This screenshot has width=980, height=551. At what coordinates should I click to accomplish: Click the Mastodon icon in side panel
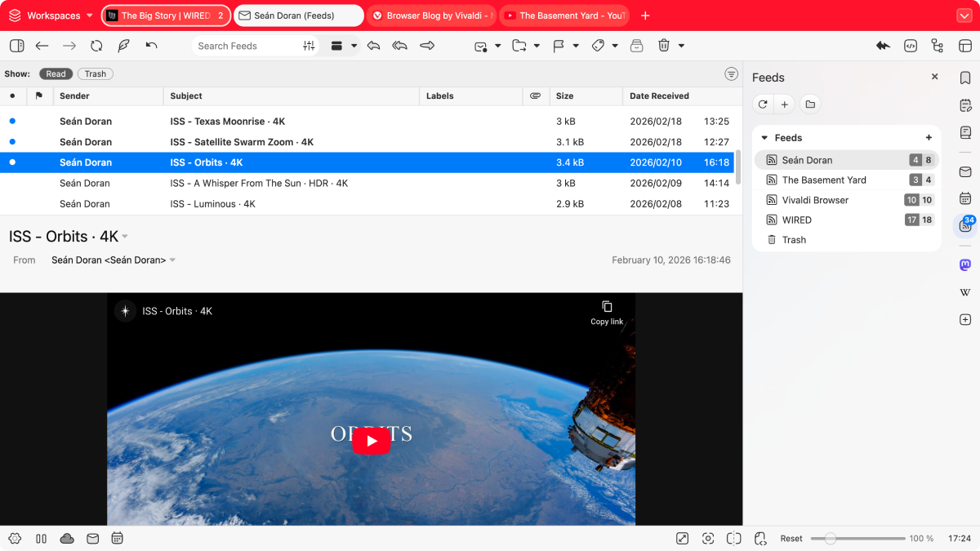point(964,265)
